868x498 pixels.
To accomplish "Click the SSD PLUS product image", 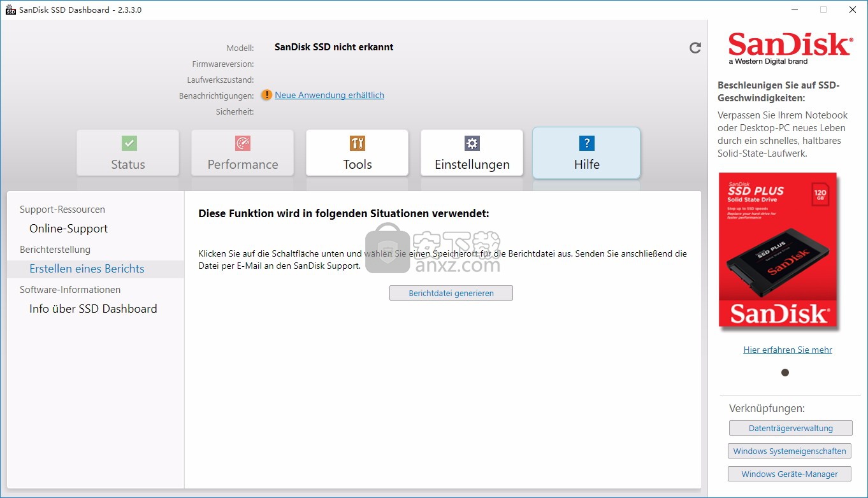I will (778, 252).
